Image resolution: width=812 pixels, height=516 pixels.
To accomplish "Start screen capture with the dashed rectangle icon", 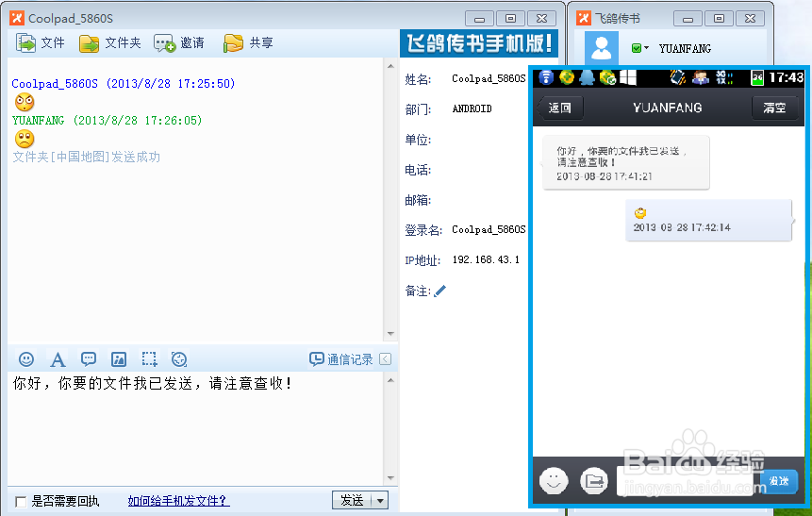I will point(149,359).
